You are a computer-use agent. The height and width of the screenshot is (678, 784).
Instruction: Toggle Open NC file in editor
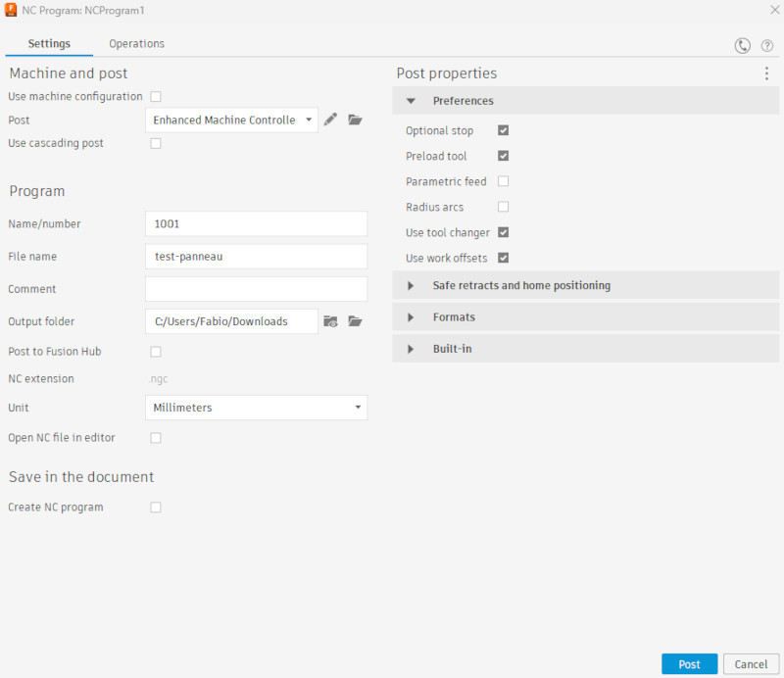156,438
